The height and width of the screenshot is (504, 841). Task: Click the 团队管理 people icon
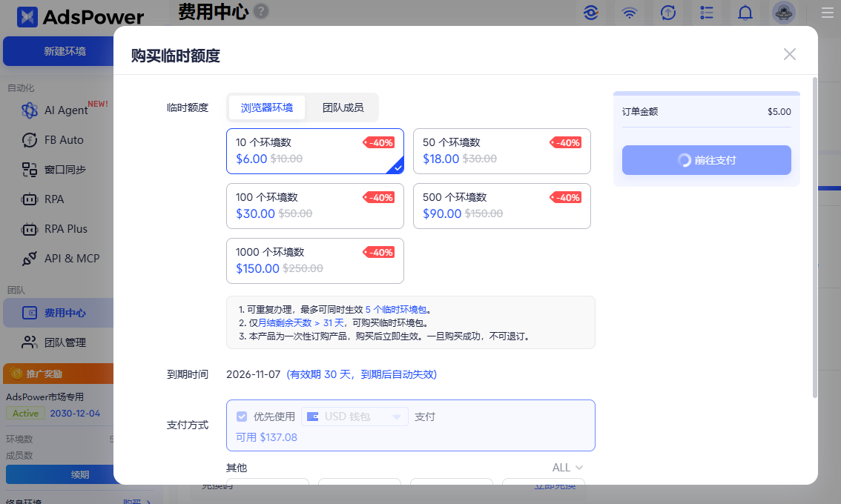click(30, 342)
